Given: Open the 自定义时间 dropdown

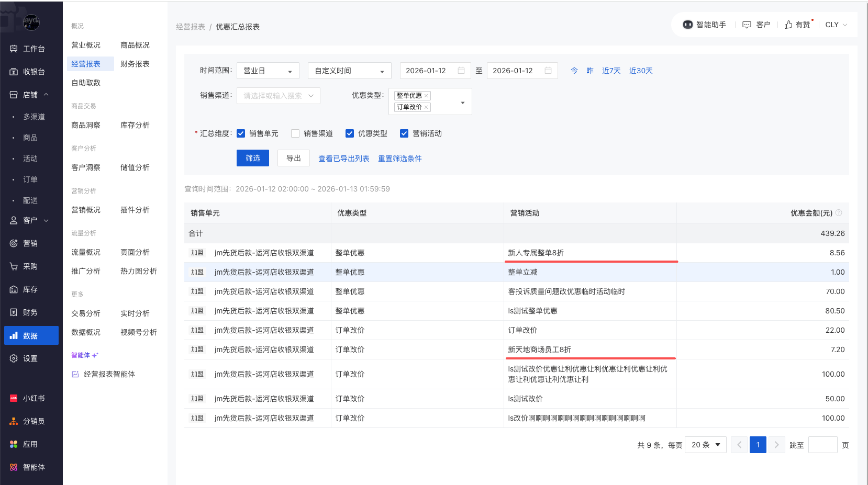Looking at the screenshot, I should point(349,71).
